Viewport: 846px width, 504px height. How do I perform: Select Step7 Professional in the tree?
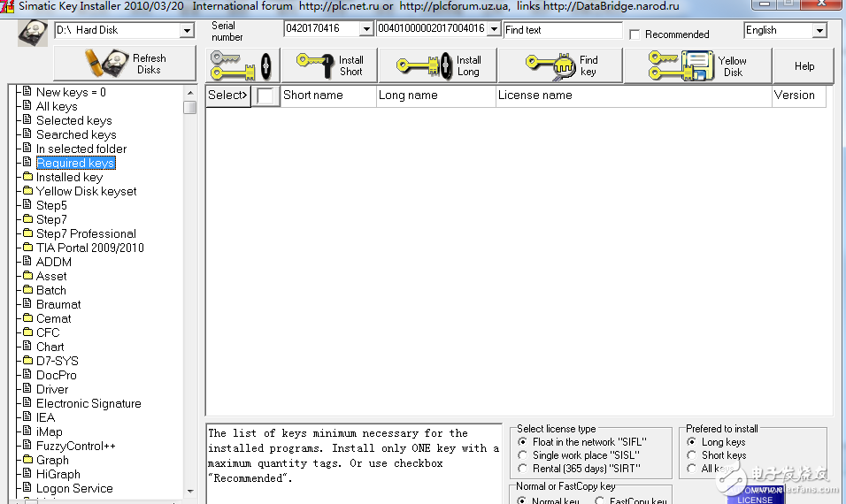(86, 233)
